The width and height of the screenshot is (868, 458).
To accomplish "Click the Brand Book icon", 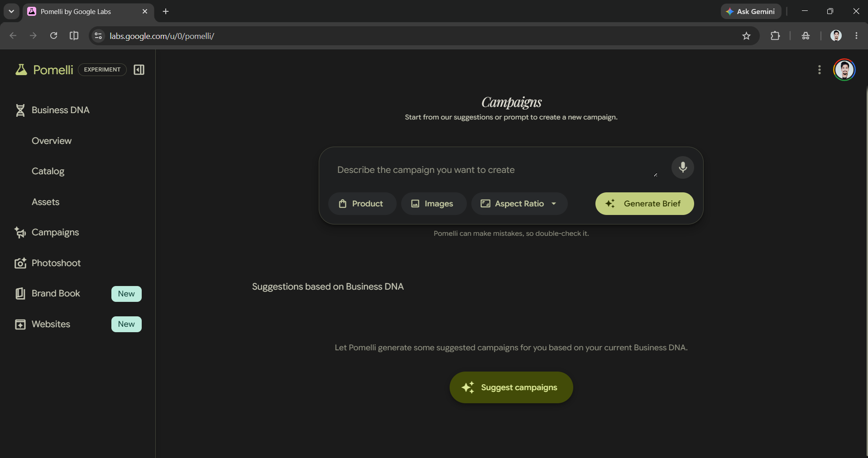I will point(20,293).
